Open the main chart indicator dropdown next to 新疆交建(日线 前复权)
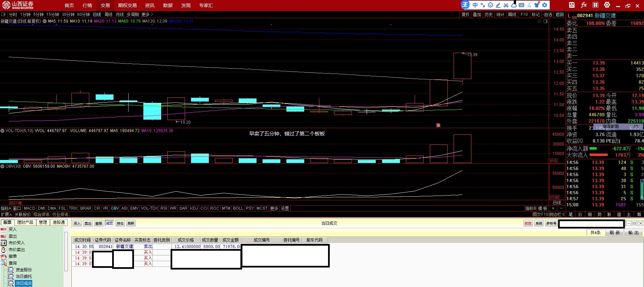Viewport: 644px width, 287px height. (44, 21)
